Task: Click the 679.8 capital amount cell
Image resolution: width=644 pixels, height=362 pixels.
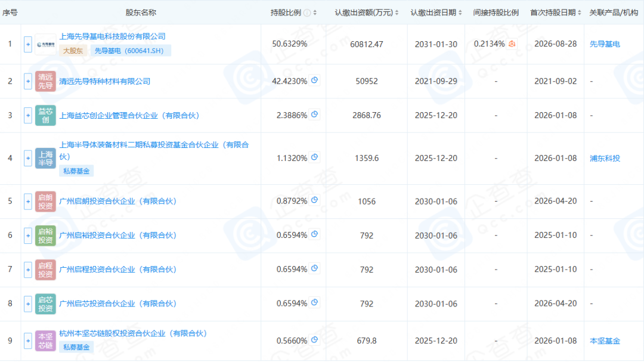Action: (x=367, y=341)
